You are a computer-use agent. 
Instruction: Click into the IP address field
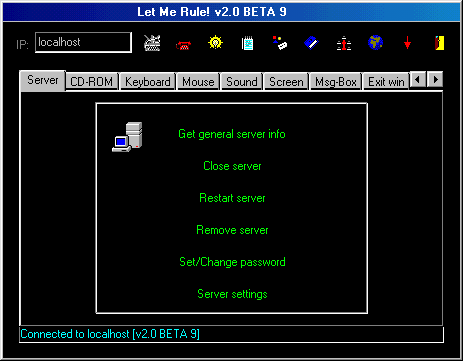point(83,42)
